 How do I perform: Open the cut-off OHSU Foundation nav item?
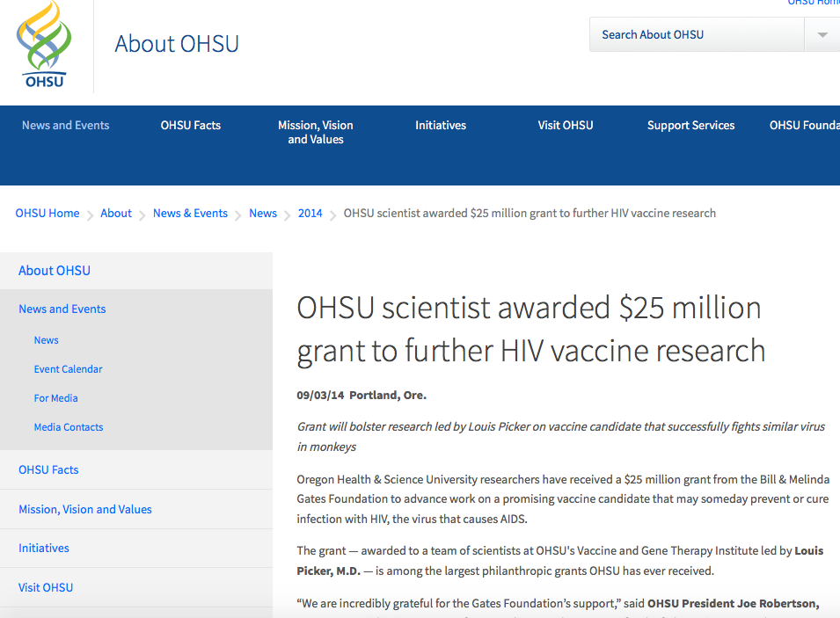[x=805, y=126]
